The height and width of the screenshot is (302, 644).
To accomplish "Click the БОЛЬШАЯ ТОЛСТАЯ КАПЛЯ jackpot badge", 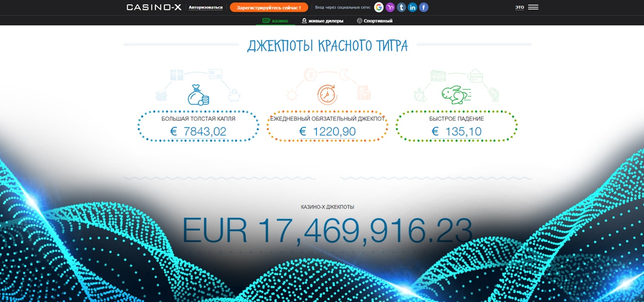I will pos(198,126).
